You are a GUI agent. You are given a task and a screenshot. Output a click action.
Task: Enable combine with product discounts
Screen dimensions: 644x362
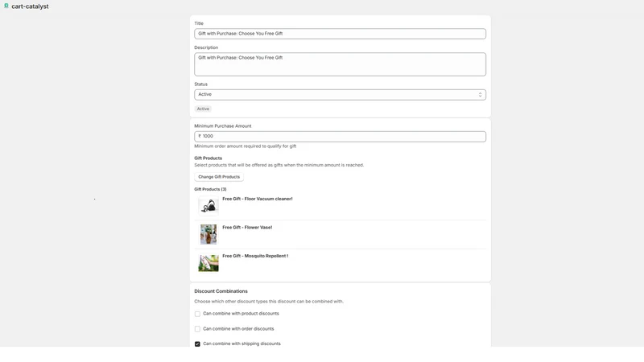pos(197,314)
